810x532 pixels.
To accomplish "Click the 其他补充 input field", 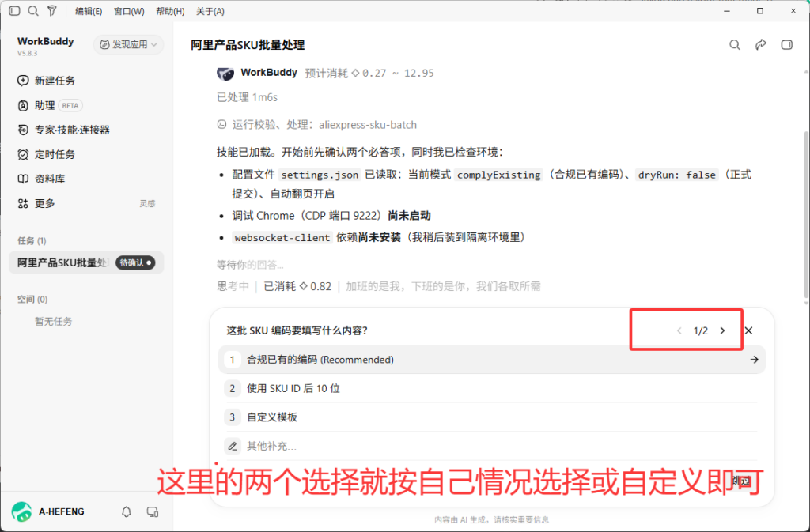I will coord(492,446).
